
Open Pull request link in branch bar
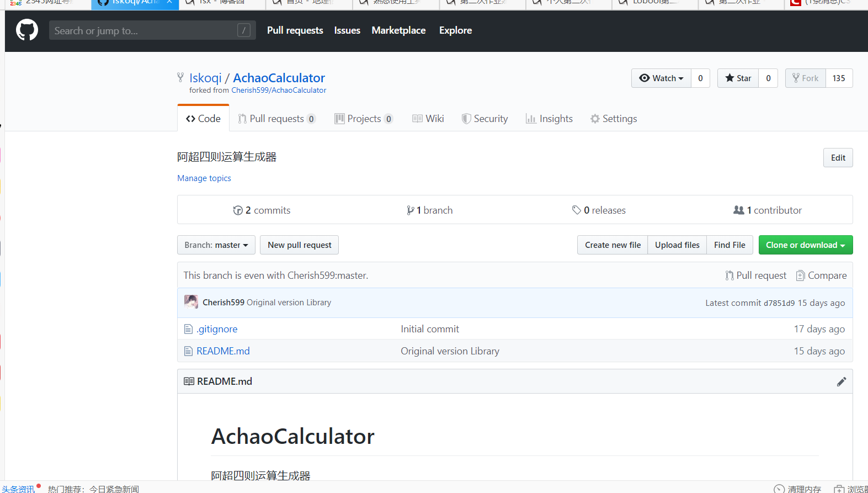(755, 275)
